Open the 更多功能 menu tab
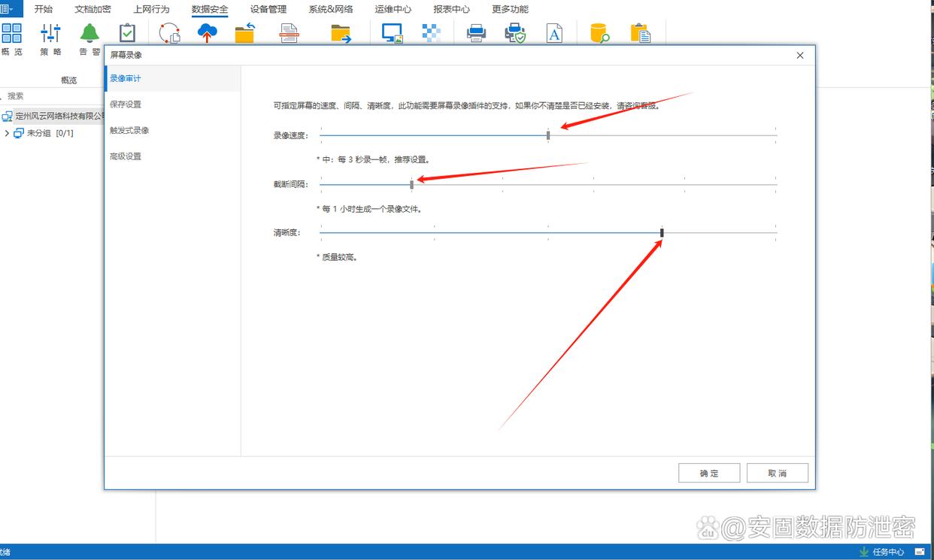The height and width of the screenshot is (560, 934). (511, 9)
